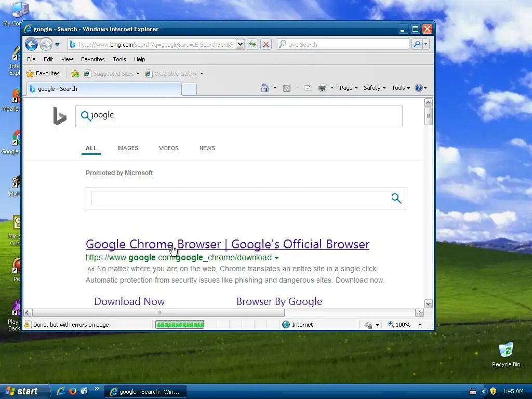
Task: Open a new blank tab
Action: click(x=189, y=89)
